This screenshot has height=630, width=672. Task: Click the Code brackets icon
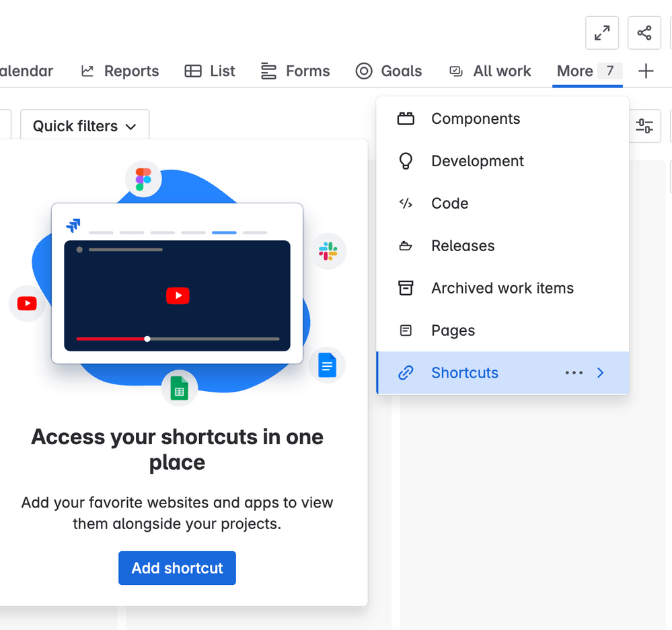406,203
